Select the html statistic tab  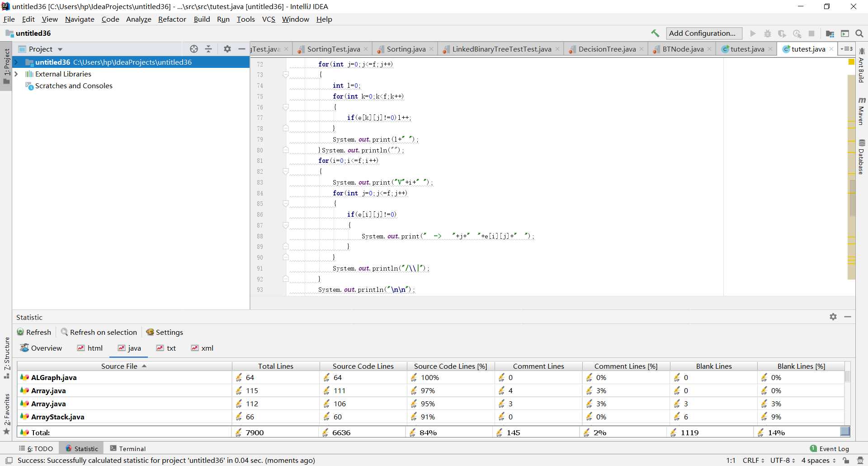(90, 348)
